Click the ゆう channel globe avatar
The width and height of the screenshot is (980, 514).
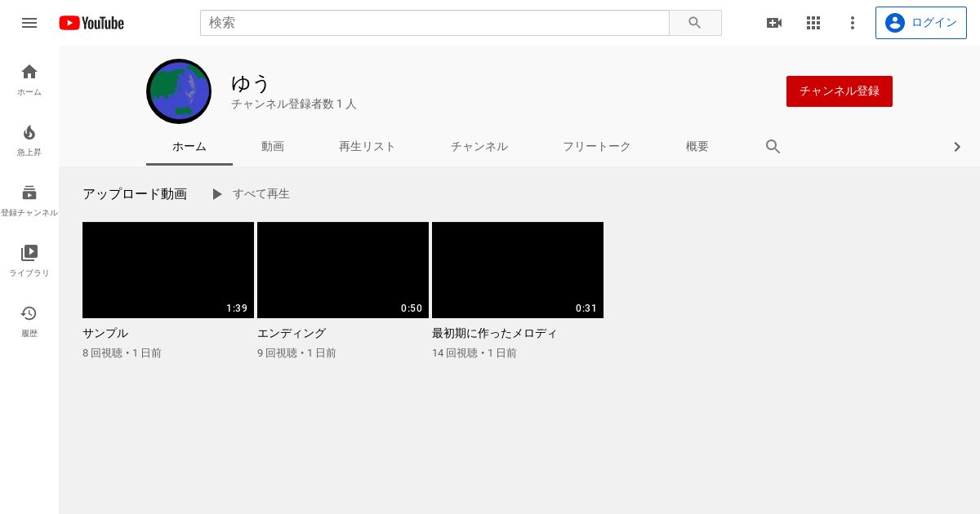[179, 91]
